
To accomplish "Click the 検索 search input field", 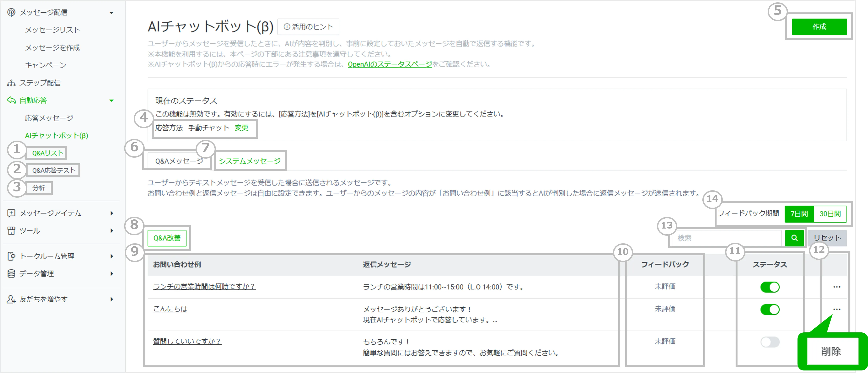I will click(726, 238).
